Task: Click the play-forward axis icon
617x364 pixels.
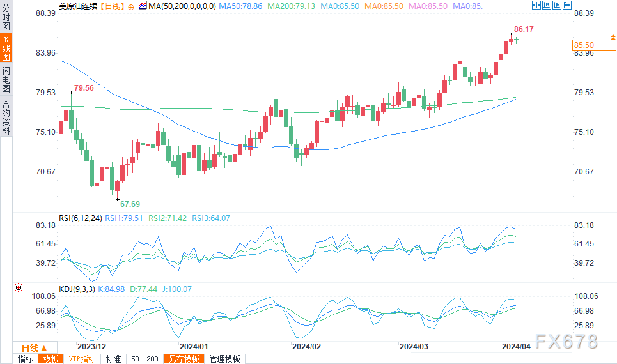Action: pos(556,5)
